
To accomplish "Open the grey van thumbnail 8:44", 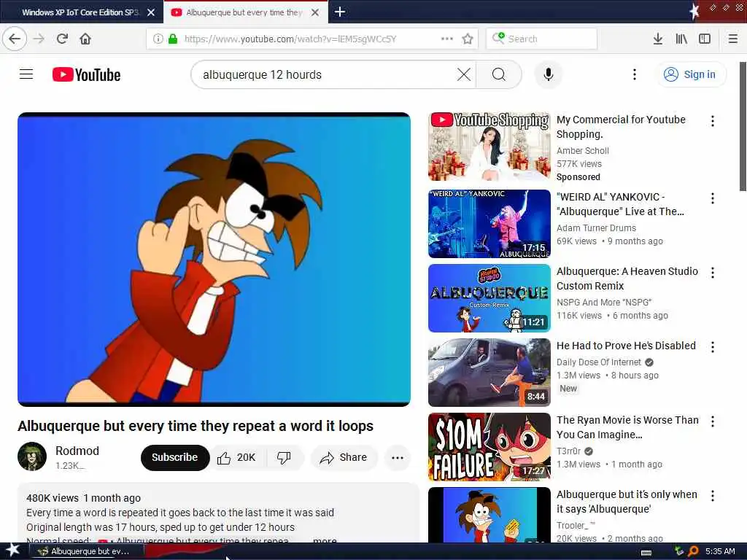I will click(489, 373).
